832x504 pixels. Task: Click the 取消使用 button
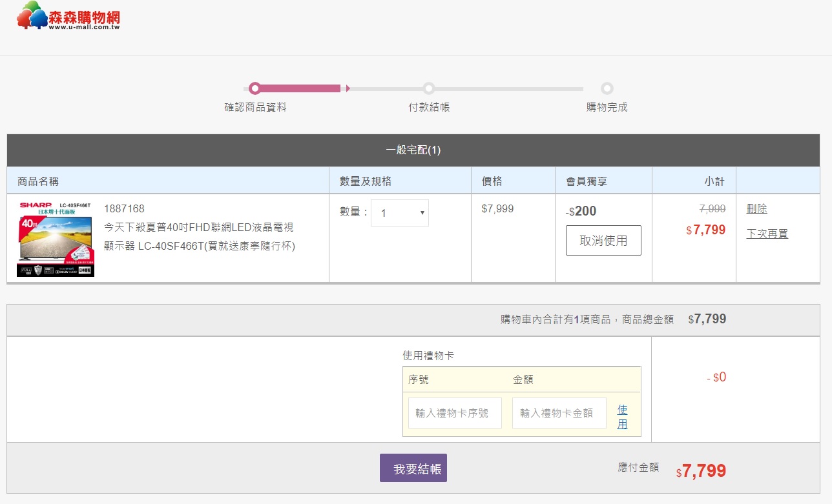(603, 240)
